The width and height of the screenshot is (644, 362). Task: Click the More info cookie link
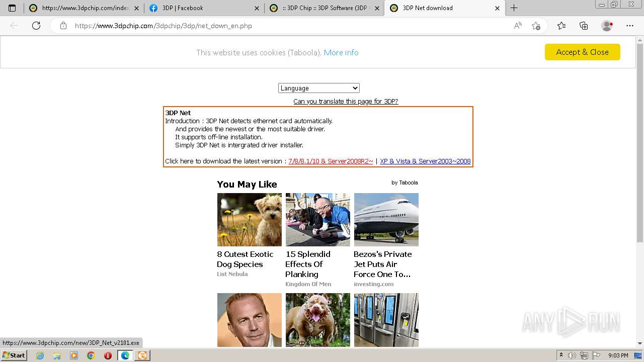pos(341,52)
